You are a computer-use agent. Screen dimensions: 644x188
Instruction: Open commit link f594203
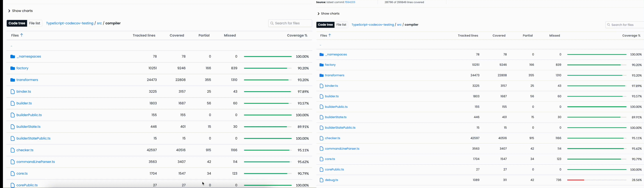(350, 2)
